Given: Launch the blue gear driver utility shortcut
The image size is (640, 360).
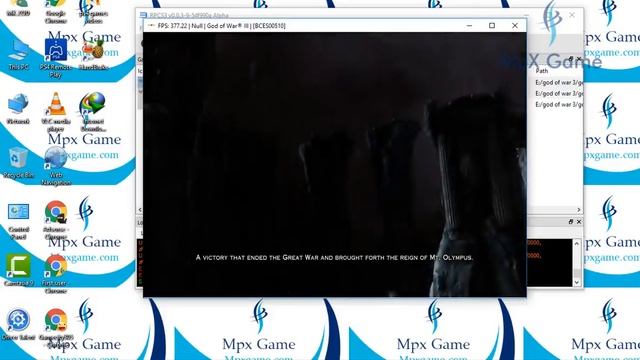Looking at the screenshot, I should [18, 324].
